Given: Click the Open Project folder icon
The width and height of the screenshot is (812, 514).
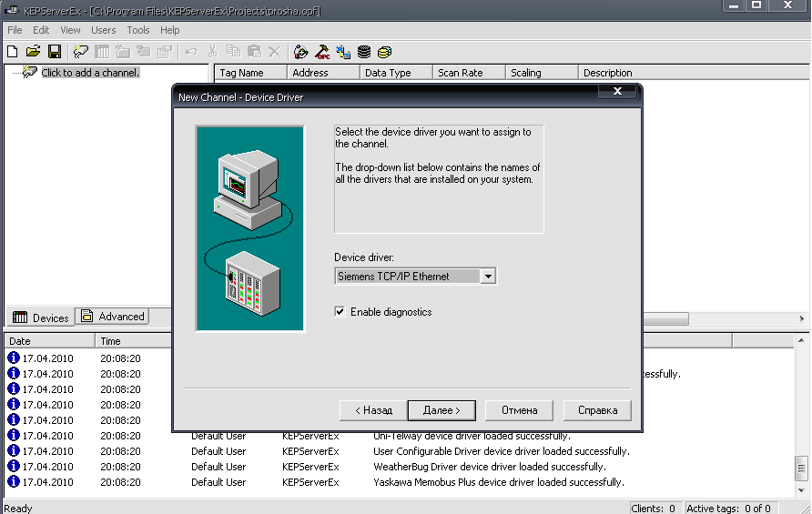Looking at the screenshot, I should (33, 52).
